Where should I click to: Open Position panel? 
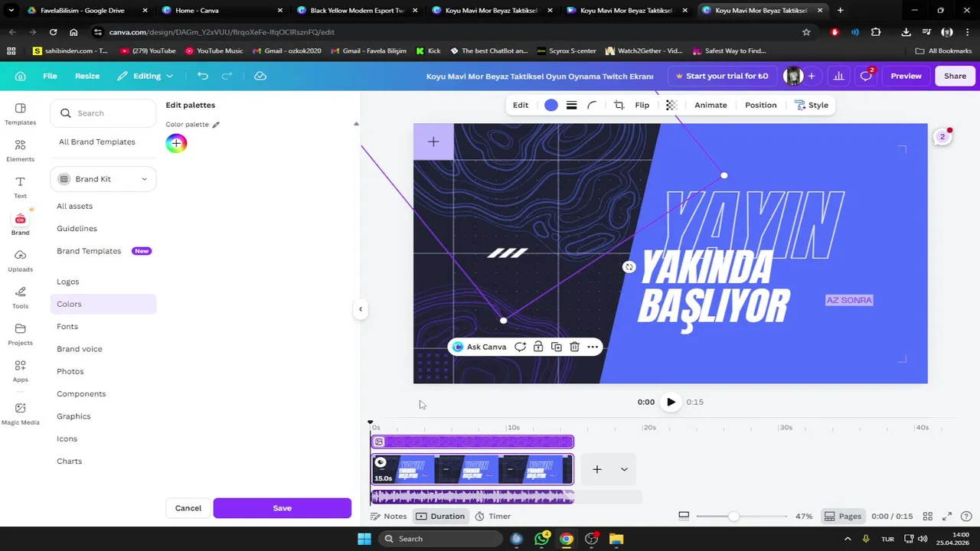tap(760, 105)
